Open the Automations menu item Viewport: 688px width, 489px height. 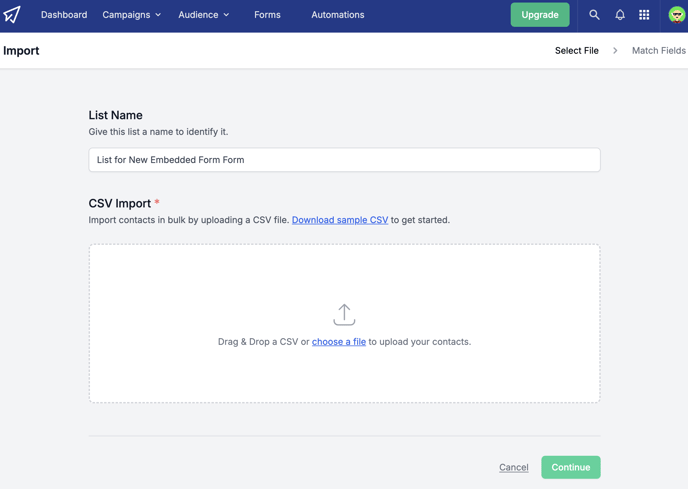click(338, 15)
